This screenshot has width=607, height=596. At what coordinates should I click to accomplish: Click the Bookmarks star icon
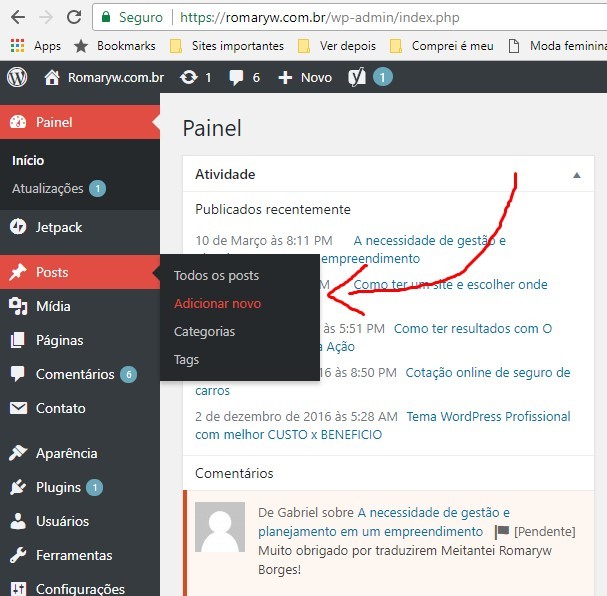coord(81,46)
